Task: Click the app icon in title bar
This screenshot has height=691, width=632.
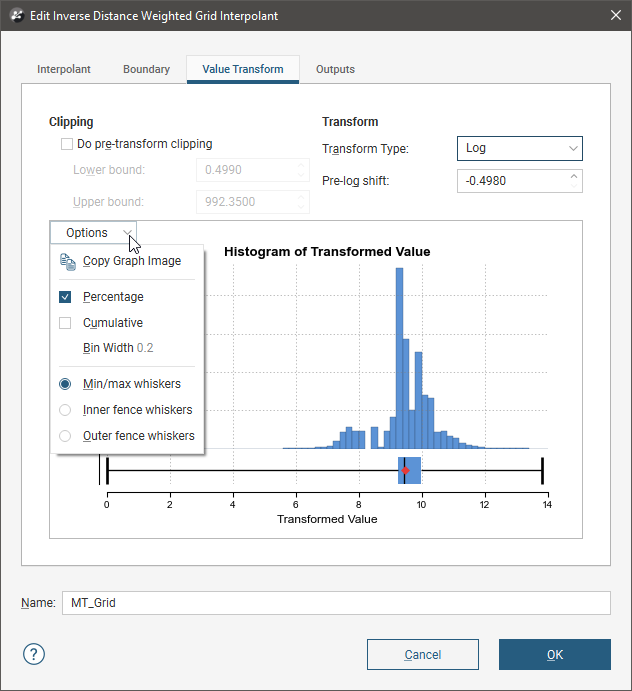Action: pyautogui.click(x=16, y=16)
